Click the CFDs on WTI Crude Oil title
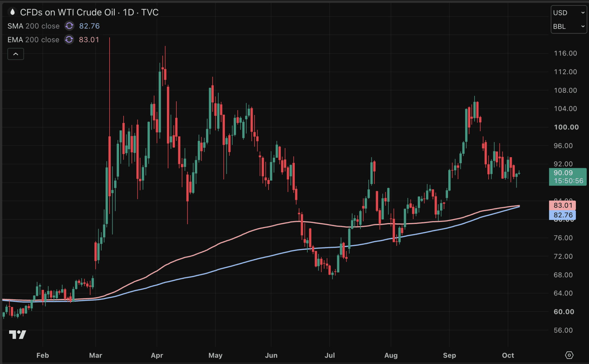Viewport: 589px width, 364px height. [x=89, y=12]
